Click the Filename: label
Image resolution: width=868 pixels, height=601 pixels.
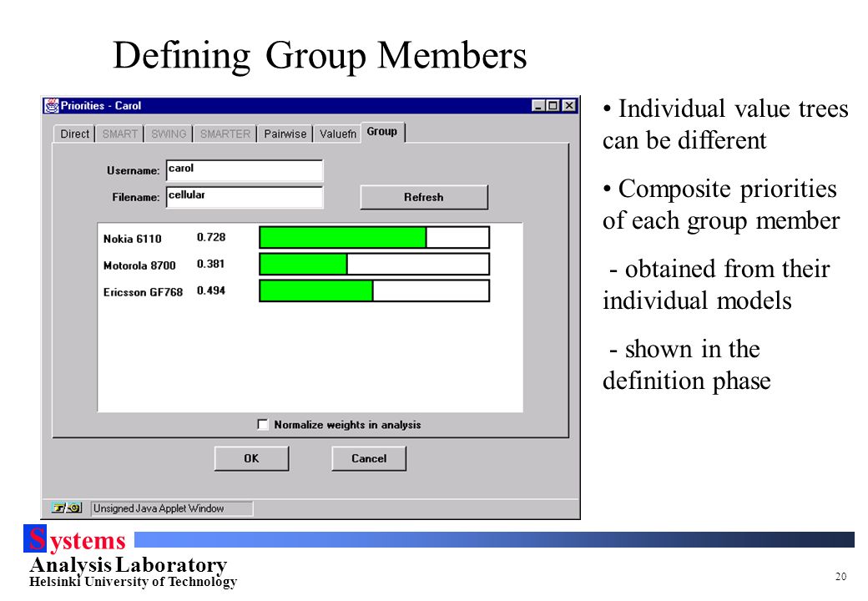click(x=135, y=197)
